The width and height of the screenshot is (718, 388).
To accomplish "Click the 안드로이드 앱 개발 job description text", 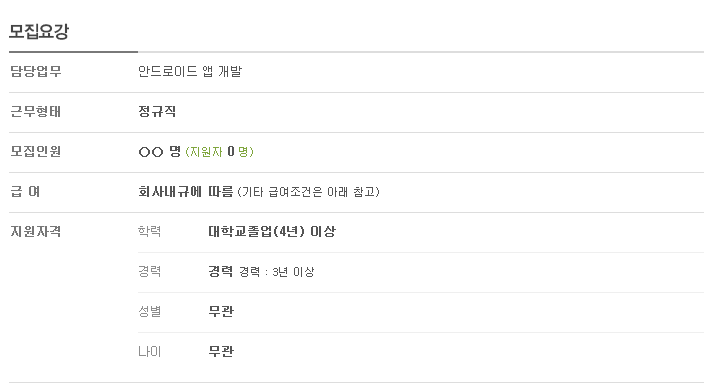I will pos(190,71).
